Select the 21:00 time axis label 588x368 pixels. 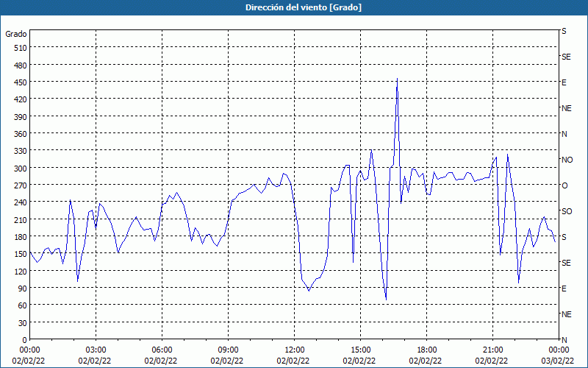click(x=492, y=350)
